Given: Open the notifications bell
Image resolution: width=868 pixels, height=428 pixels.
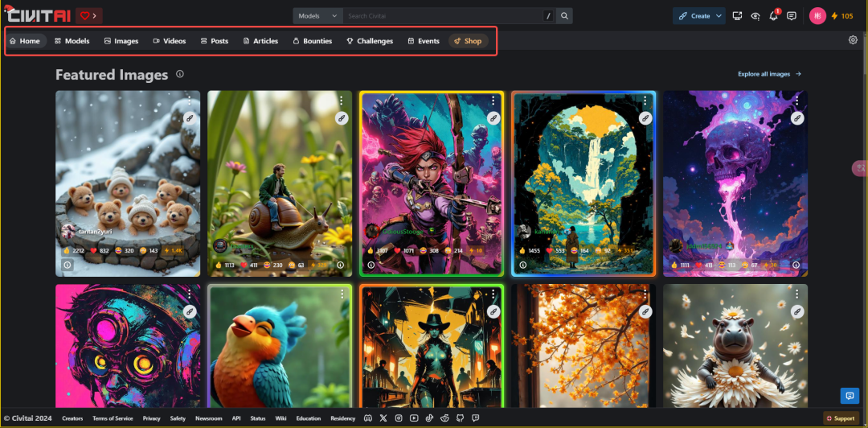Looking at the screenshot, I should click(774, 16).
